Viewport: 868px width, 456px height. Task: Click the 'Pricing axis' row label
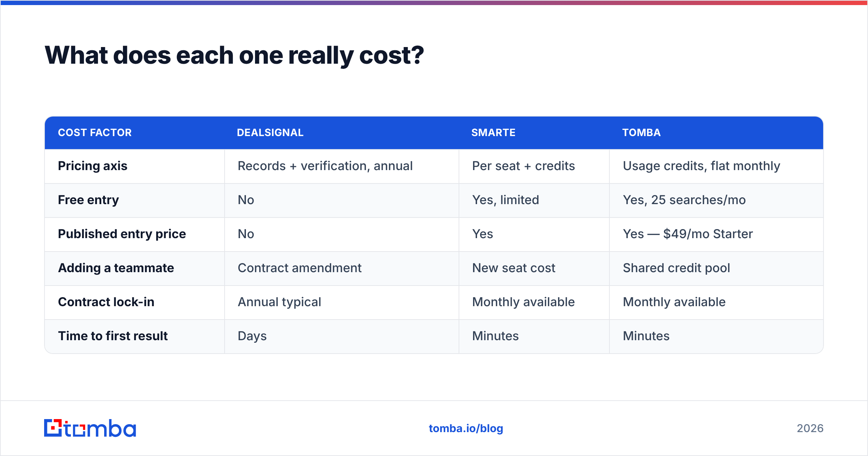pyautogui.click(x=93, y=166)
